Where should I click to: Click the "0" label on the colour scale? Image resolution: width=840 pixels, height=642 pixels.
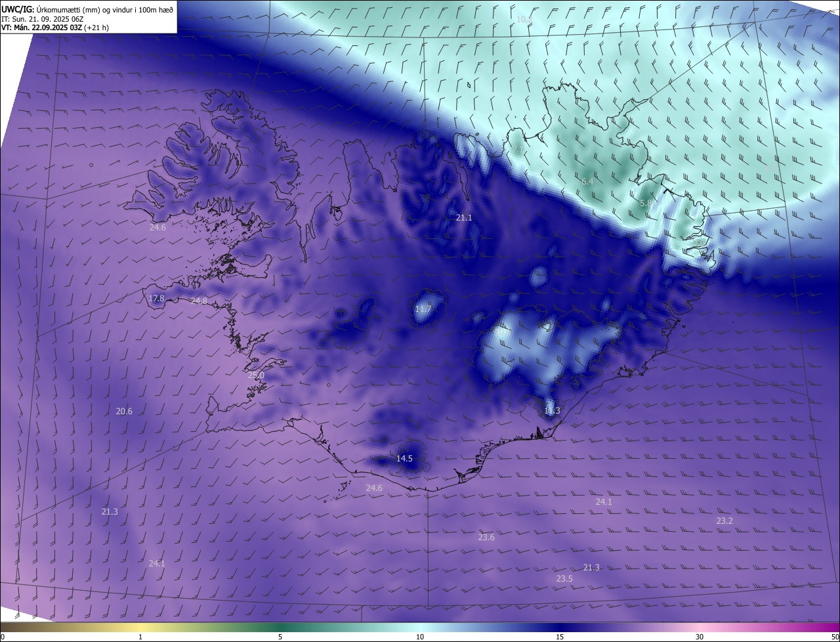pyautogui.click(x=3, y=637)
